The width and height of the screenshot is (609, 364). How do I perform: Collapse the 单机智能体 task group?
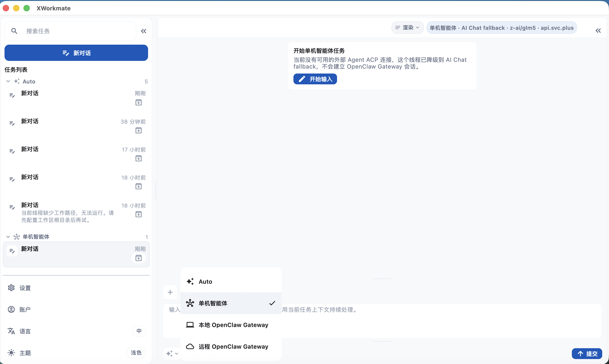8,237
